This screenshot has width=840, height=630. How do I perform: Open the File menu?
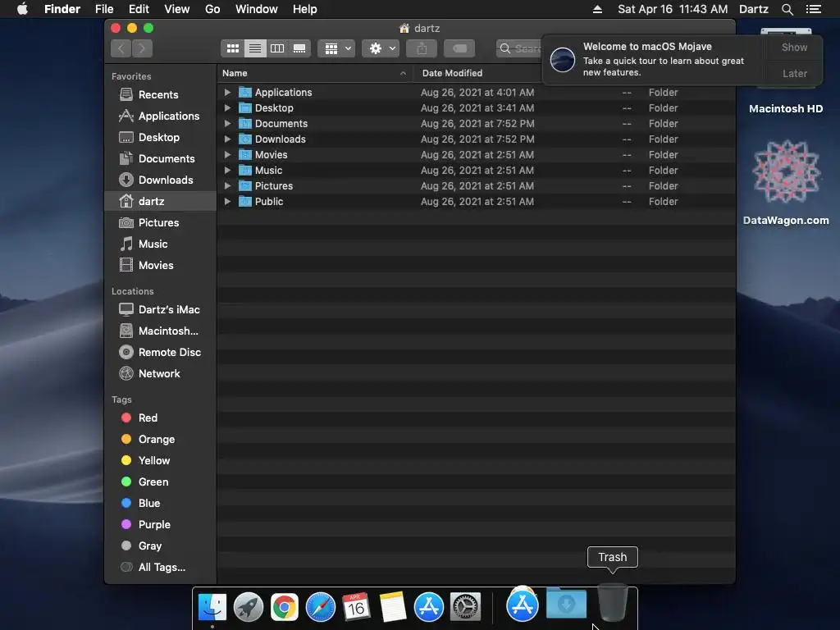tap(104, 9)
